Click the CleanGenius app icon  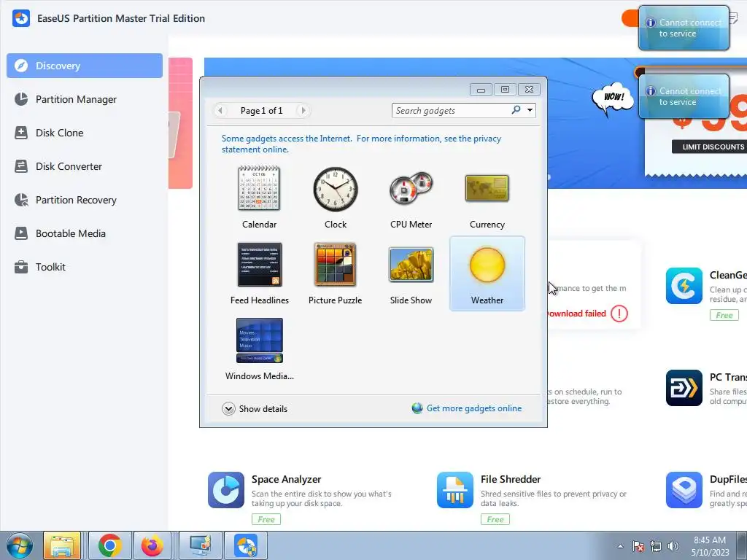tap(684, 286)
